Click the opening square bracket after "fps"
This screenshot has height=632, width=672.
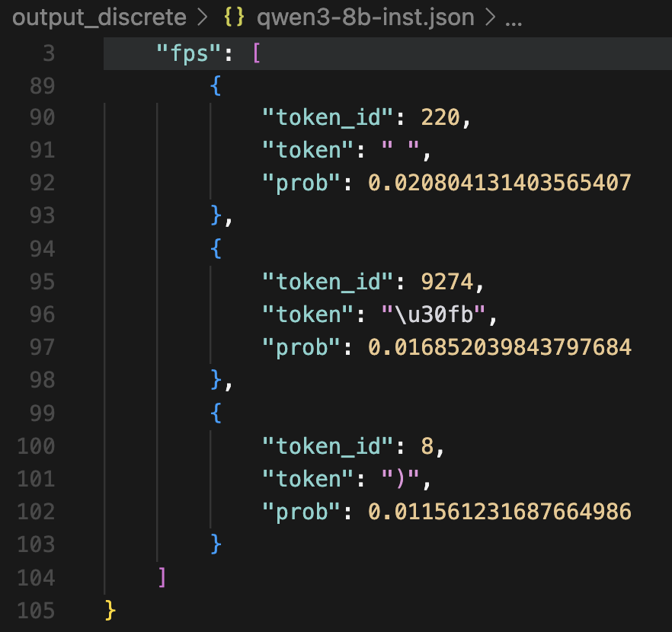coord(256,53)
